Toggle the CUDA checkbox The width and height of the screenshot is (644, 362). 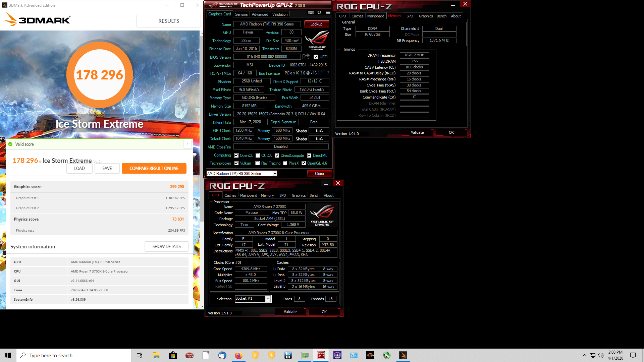tap(258, 156)
